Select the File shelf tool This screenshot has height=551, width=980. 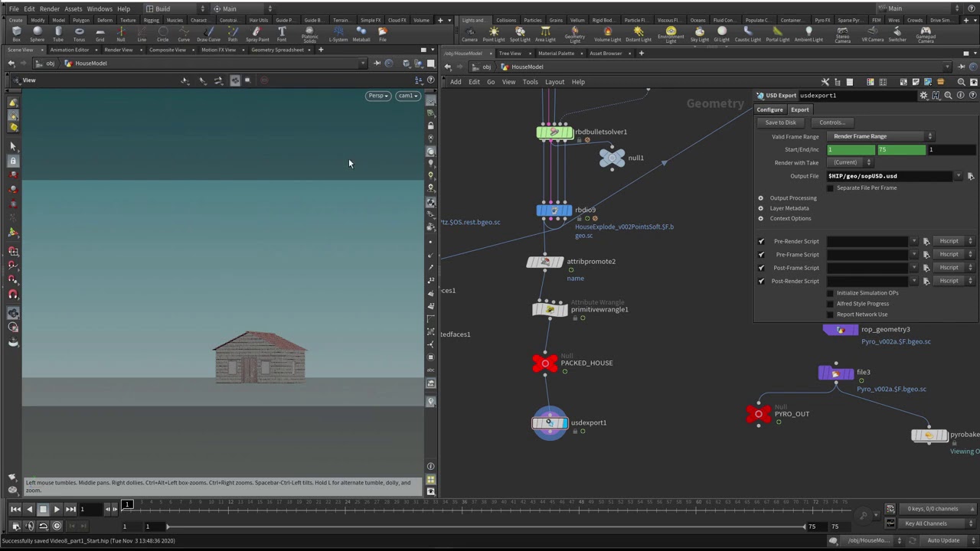point(383,34)
